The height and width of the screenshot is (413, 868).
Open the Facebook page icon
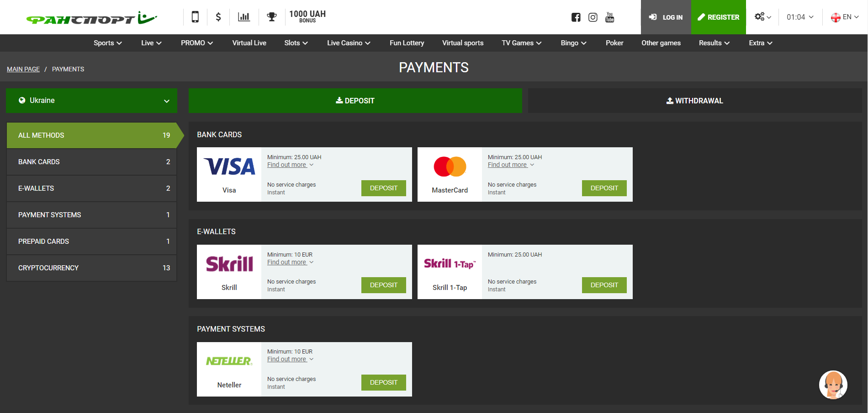[576, 17]
